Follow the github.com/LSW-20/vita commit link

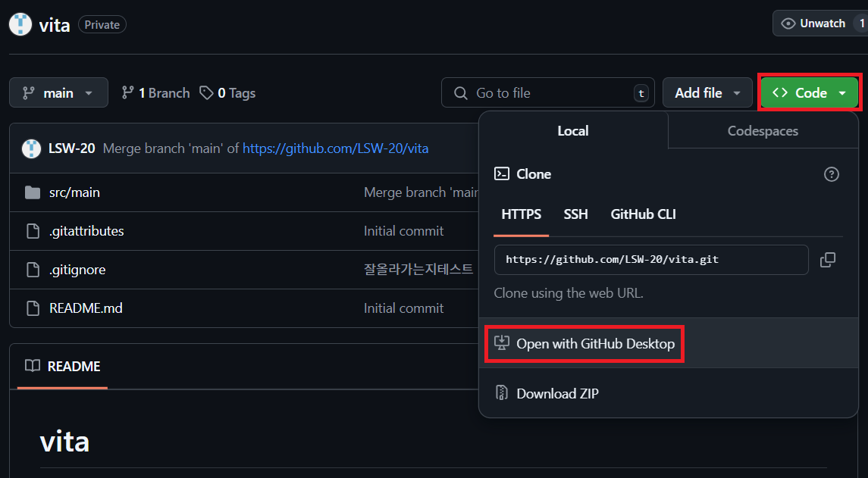coord(336,148)
